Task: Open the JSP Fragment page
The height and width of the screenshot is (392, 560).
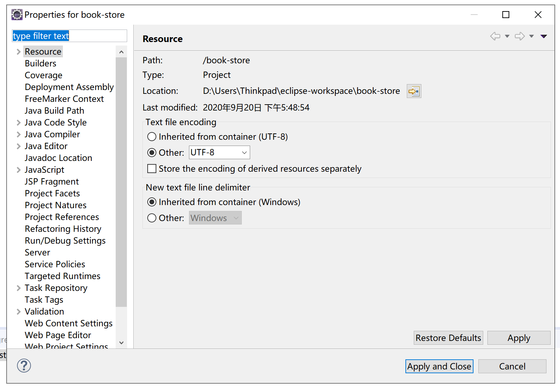Action: coord(52,181)
